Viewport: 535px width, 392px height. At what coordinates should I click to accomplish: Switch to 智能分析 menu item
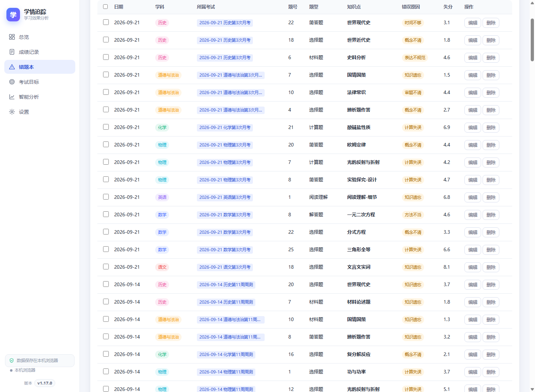(x=40, y=97)
